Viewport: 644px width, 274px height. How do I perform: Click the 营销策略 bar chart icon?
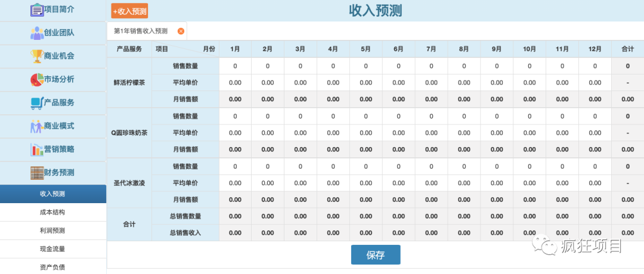36,149
